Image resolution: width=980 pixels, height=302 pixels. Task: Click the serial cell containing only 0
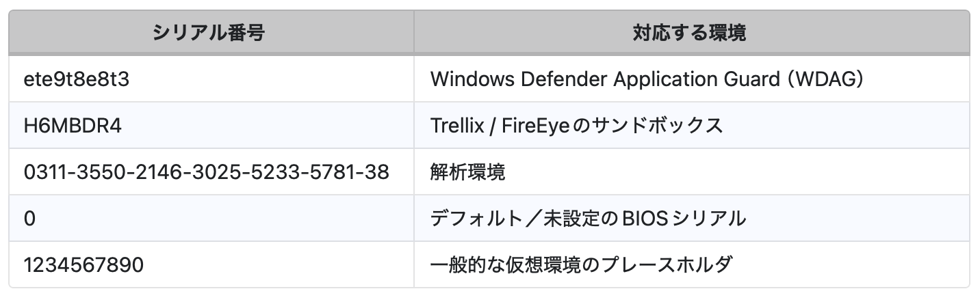coord(29,218)
